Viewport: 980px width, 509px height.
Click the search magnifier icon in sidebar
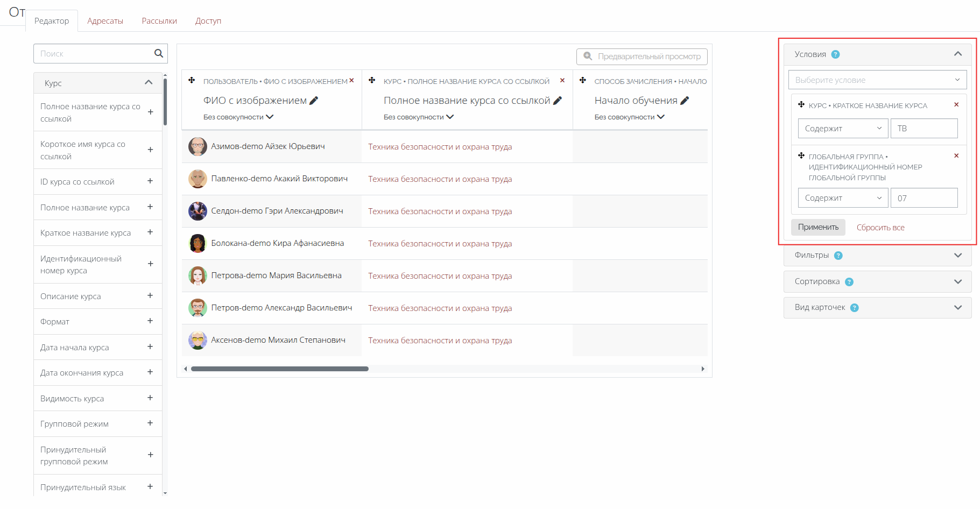[158, 53]
